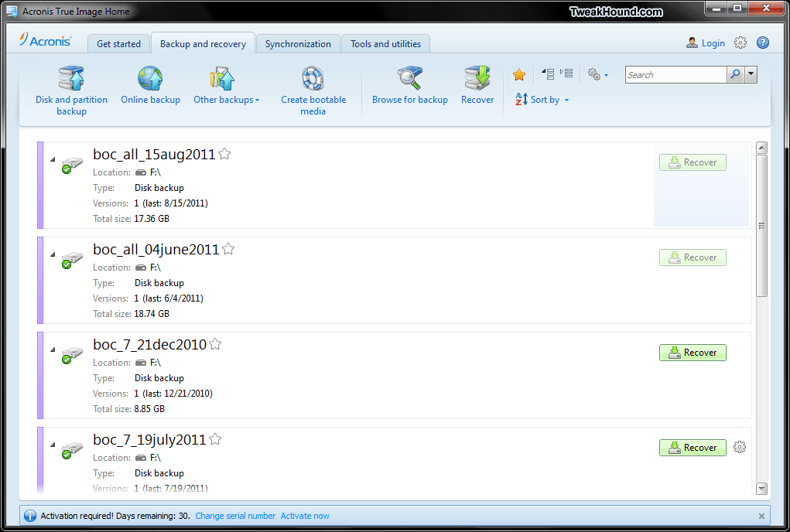
Task: Click the backup list scroll down arrow
Action: pyautogui.click(x=762, y=488)
